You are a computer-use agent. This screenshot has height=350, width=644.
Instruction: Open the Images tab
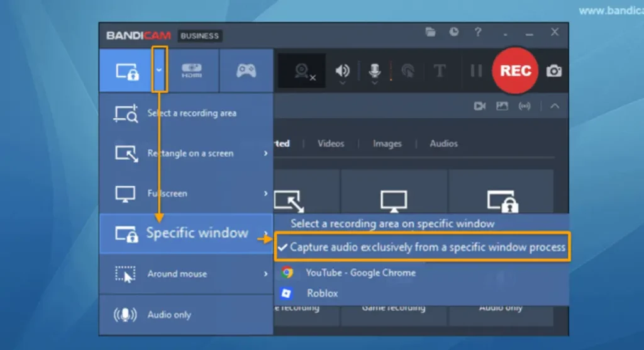click(x=387, y=144)
